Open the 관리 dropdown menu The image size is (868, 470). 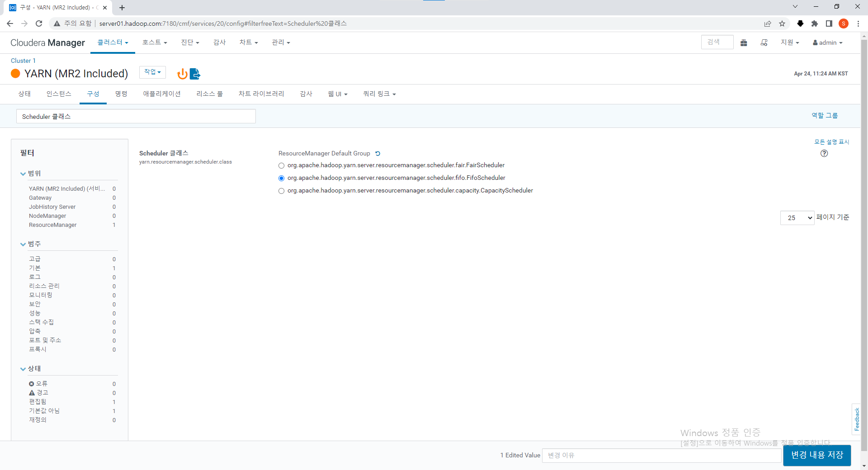281,42
